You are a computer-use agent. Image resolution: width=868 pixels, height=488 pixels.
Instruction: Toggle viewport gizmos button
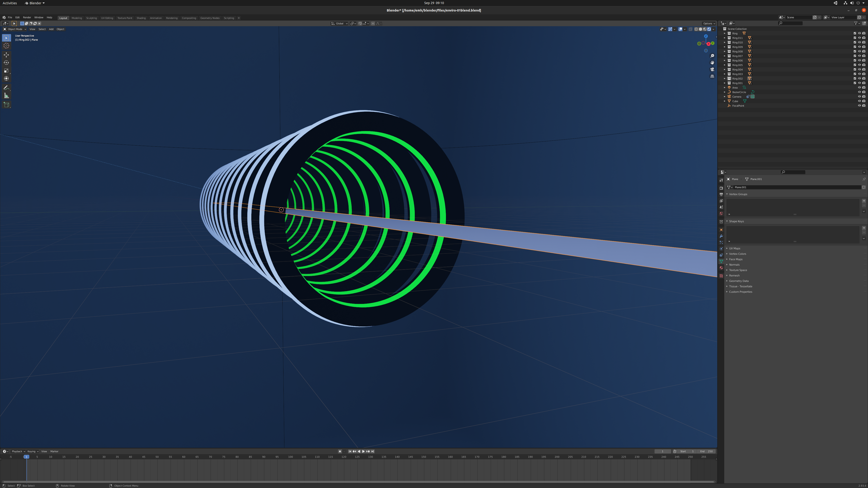[670, 29]
